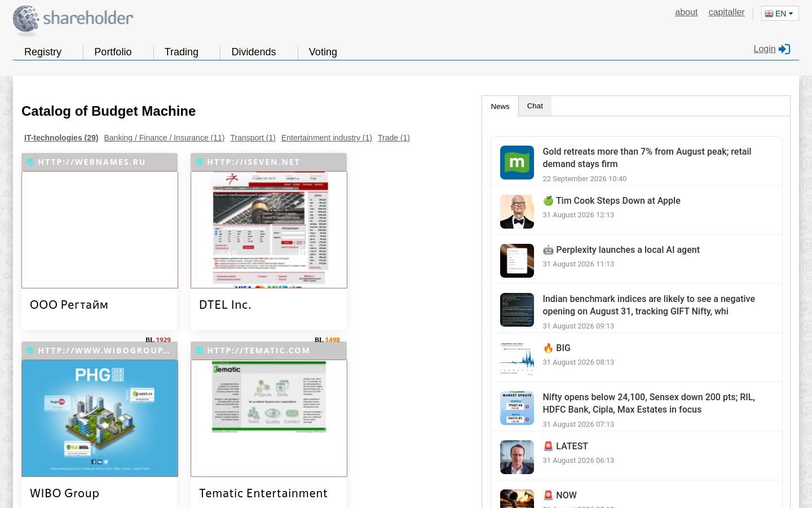The image size is (812, 508).
Task: Filter by Transport (1) category
Action: tap(253, 138)
